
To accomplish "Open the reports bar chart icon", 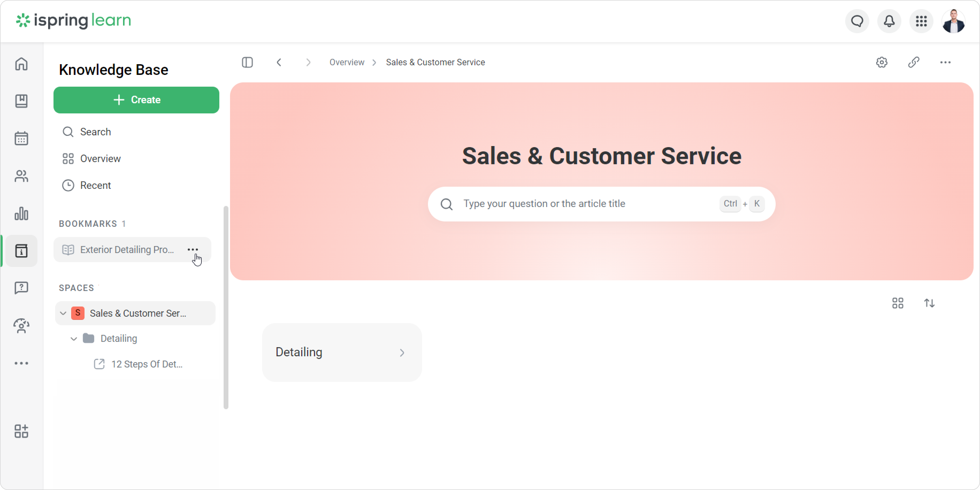I will 21,213.
